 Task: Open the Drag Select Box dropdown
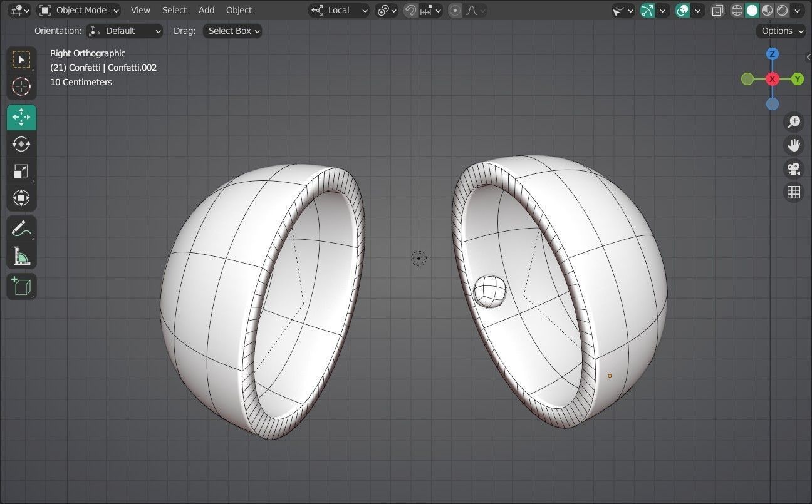(232, 31)
